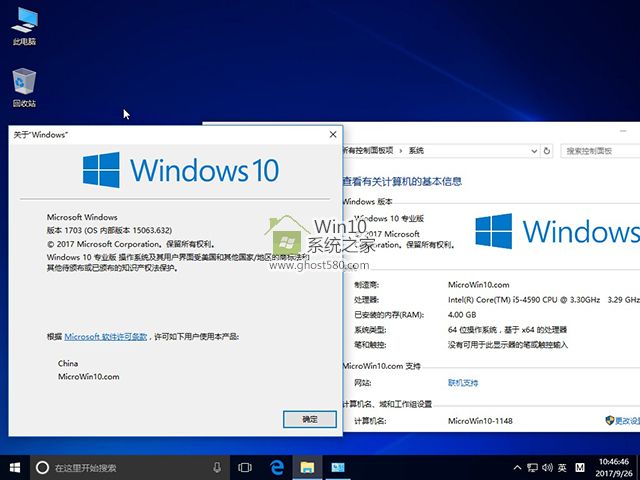Minimize the System control panel window
This screenshot has height=480, width=640.
coord(623,131)
